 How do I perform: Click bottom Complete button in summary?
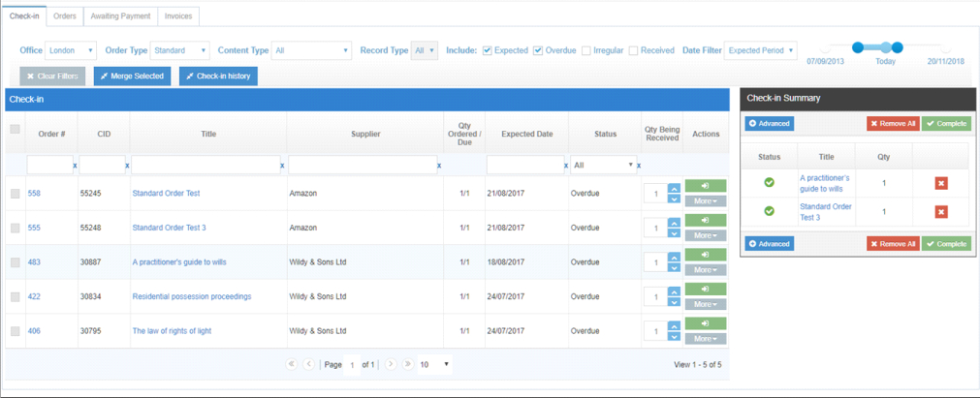click(x=947, y=244)
